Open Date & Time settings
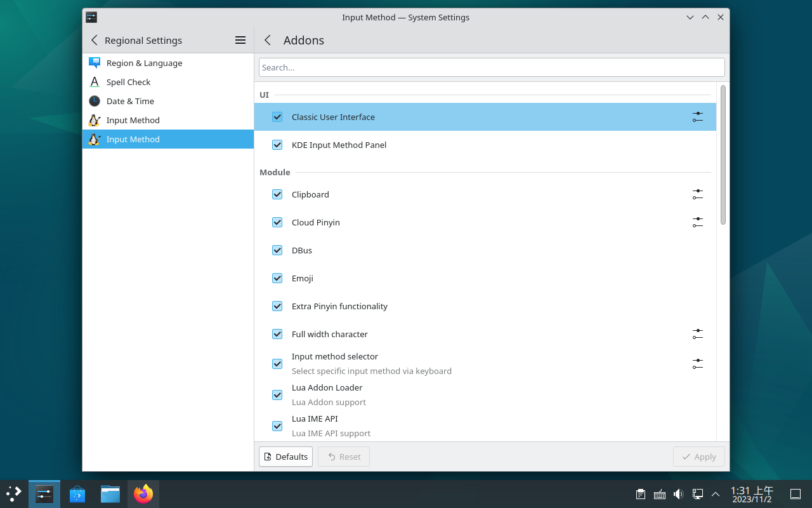 pyautogui.click(x=130, y=101)
